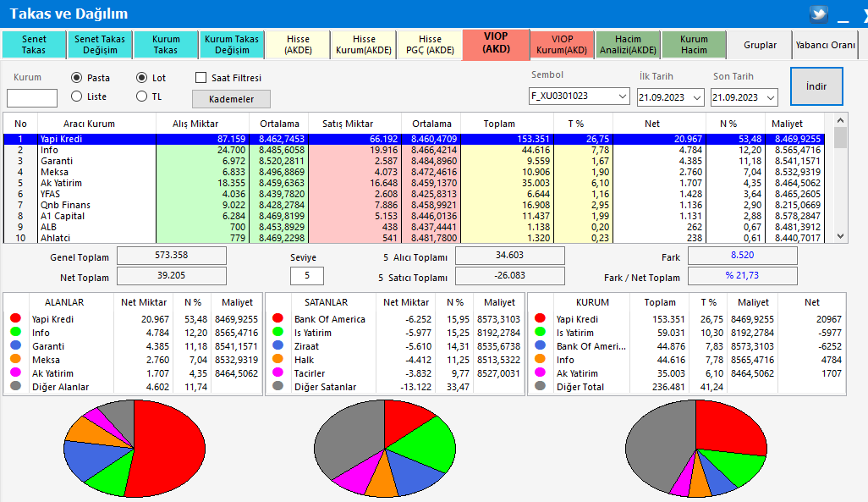Screen dimensions: 868x502
Task: Select the Ahlatci row
Action: tap(414, 238)
